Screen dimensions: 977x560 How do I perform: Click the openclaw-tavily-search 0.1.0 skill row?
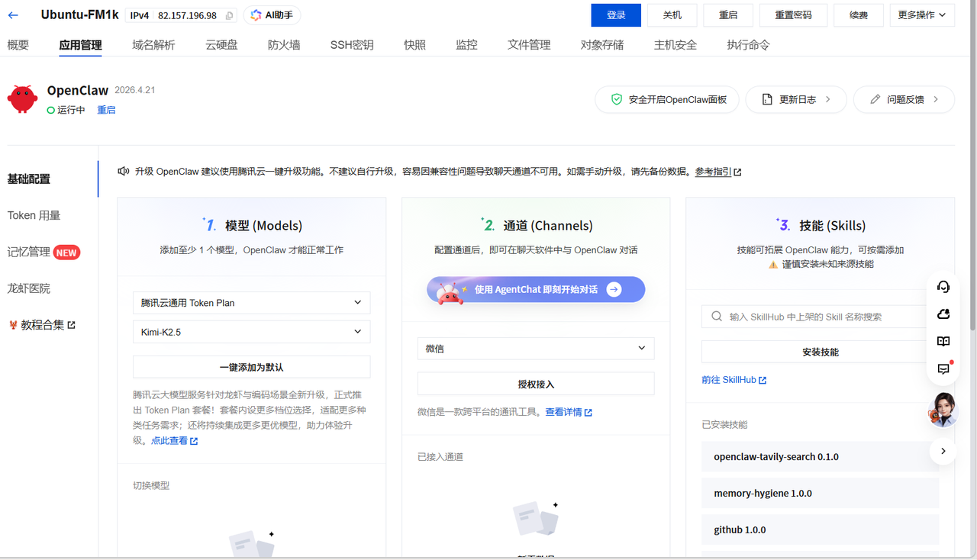[x=820, y=457]
